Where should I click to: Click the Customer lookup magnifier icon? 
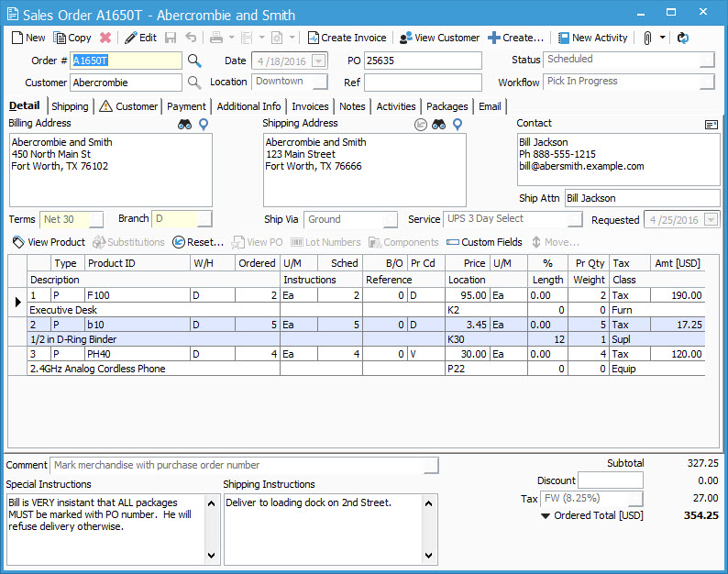(x=194, y=83)
